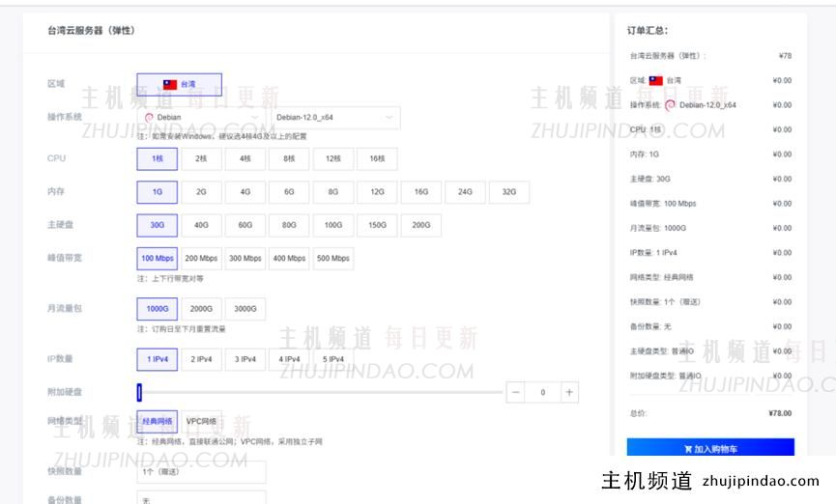Select VPC网络 network type
Screen dimensions: 836x504
201,421
